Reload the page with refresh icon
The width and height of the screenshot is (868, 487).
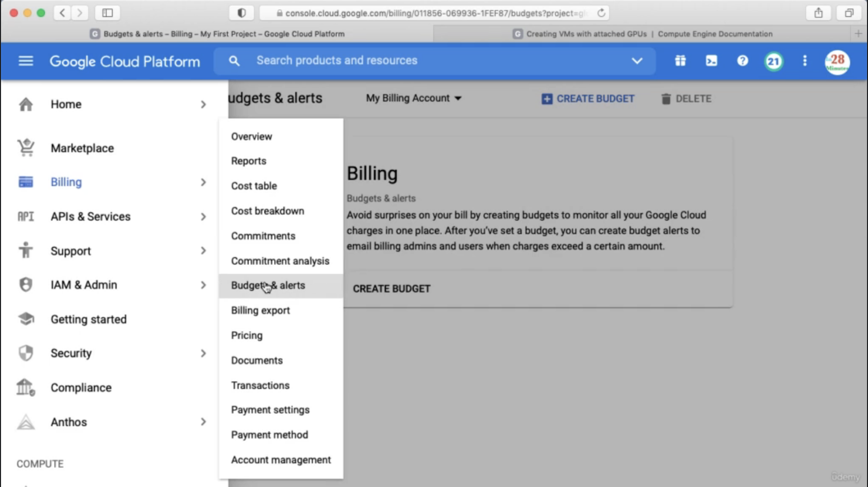coord(601,13)
